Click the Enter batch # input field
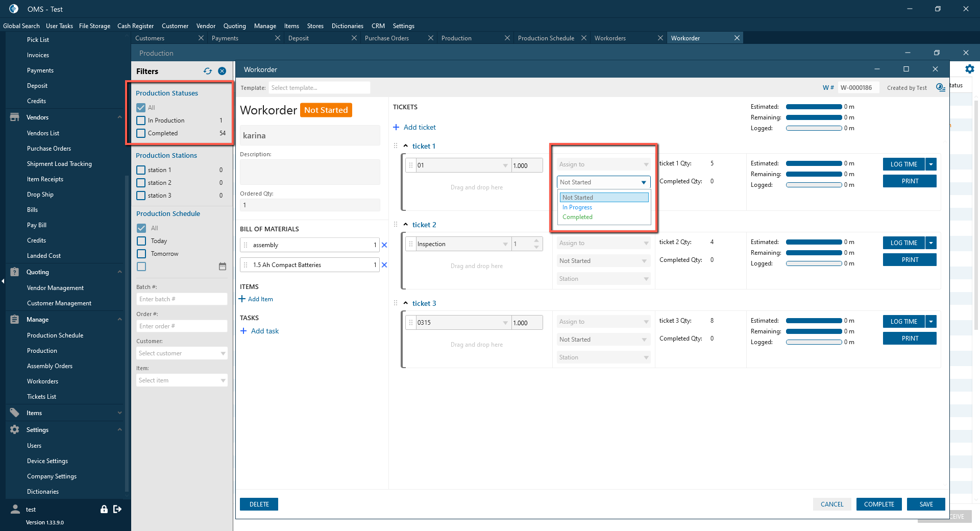The image size is (980, 531). pyautogui.click(x=182, y=299)
